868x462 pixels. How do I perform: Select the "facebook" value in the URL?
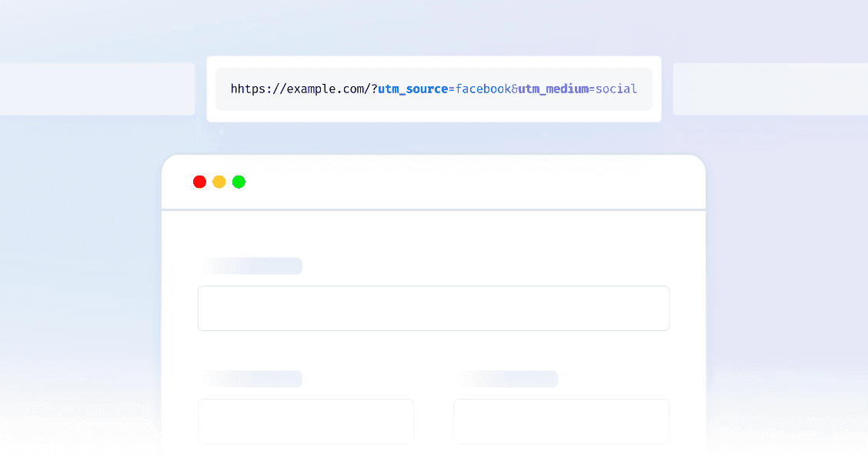pyautogui.click(x=483, y=89)
